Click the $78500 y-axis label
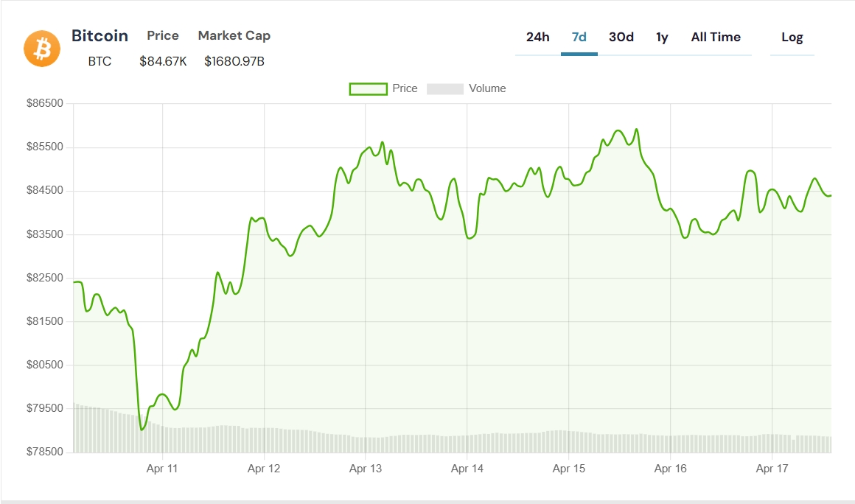Image resolution: width=855 pixels, height=504 pixels. (x=45, y=452)
